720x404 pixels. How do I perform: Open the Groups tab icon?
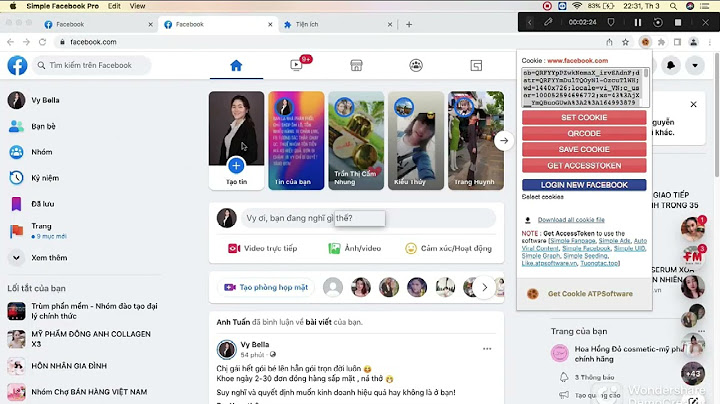416,66
